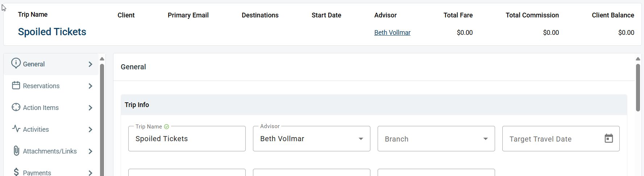Open the Attachments/Links menu item
This screenshot has height=176, width=644.
pos(51,151)
